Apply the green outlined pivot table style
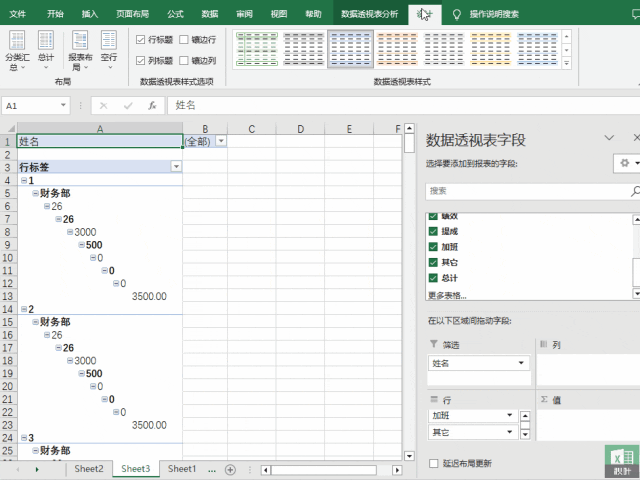The height and width of the screenshot is (480, 640). [x=257, y=49]
